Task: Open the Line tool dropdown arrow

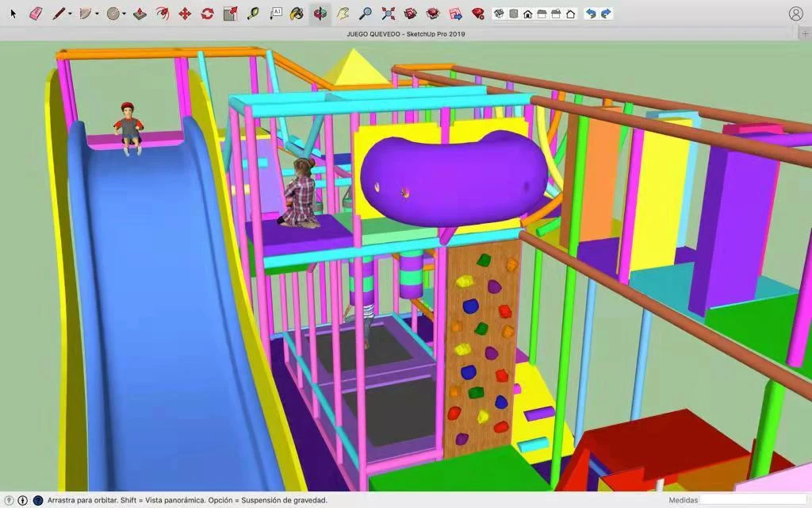Action: [x=70, y=14]
